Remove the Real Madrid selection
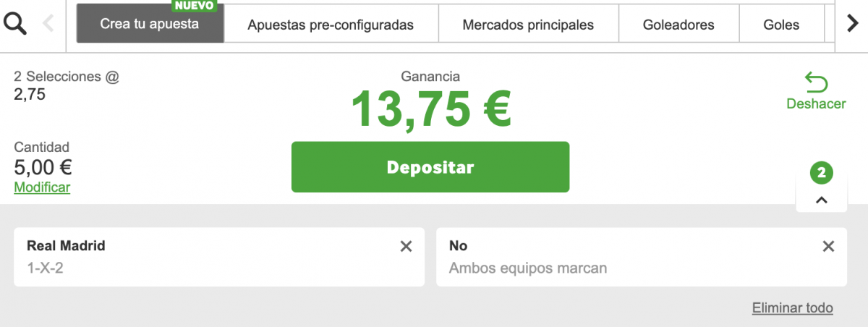The width and height of the screenshot is (868, 327). [x=407, y=247]
